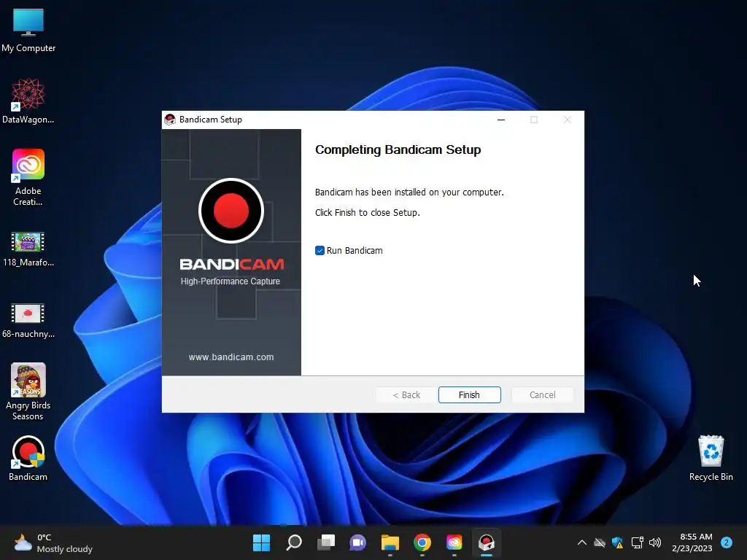This screenshot has width=747, height=560.
Task: Select the 118_Marafo video file icon
Action: (28, 249)
